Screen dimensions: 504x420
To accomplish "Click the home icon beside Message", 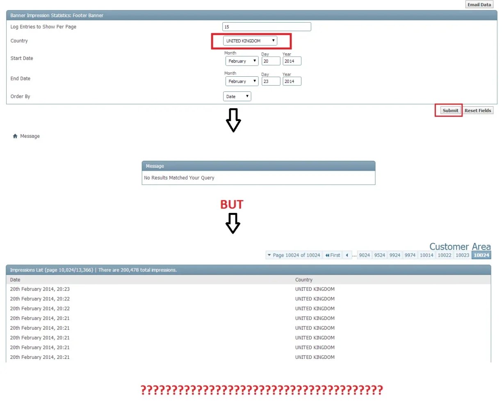I will click(15, 136).
